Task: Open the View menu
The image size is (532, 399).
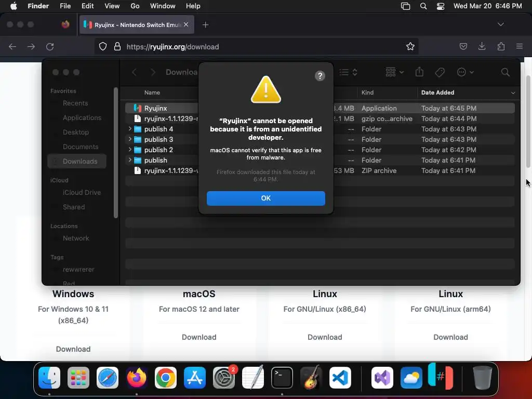Action: click(112, 6)
